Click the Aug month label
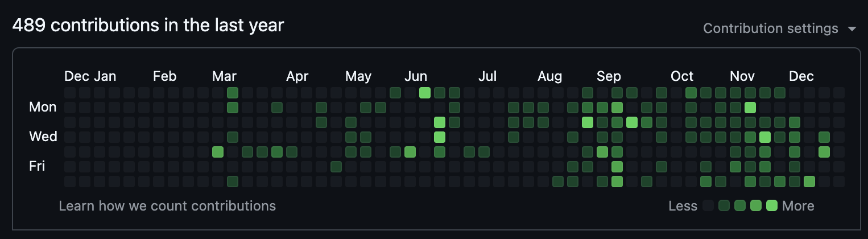Image resolution: width=868 pixels, height=239 pixels. [x=550, y=76]
